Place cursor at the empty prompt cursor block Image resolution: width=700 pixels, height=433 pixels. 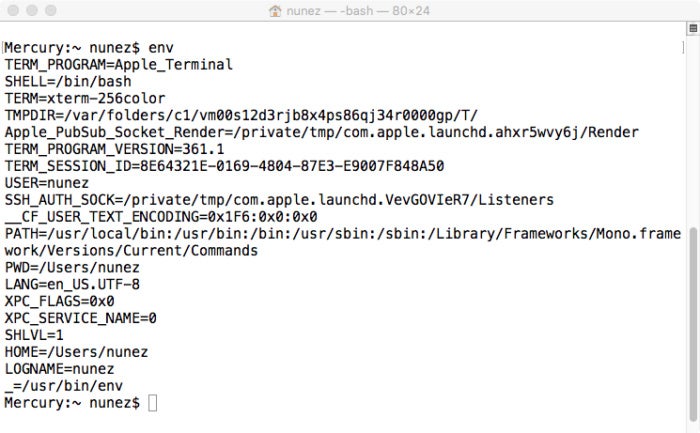(x=152, y=403)
